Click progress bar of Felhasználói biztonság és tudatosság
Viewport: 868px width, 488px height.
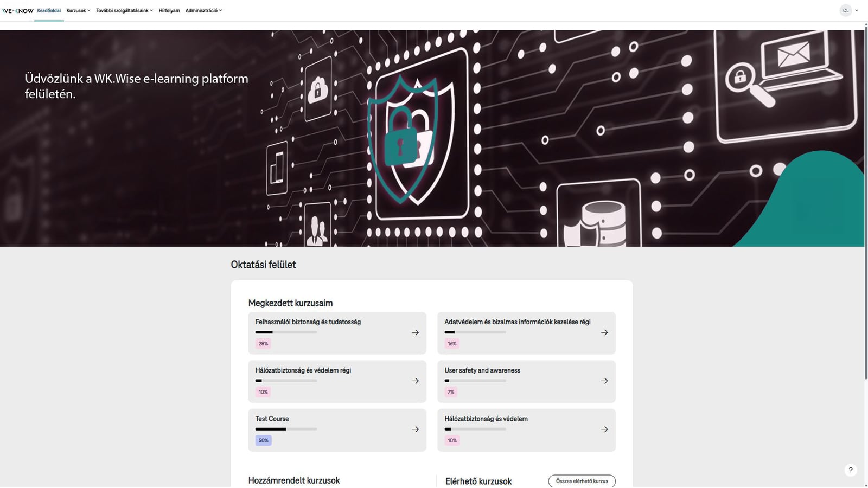point(286,332)
